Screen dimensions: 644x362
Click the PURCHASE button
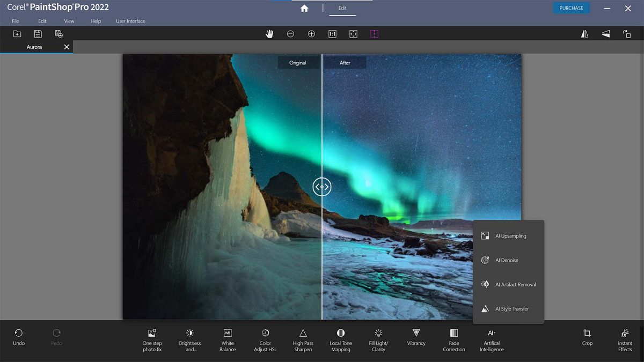[571, 8]
